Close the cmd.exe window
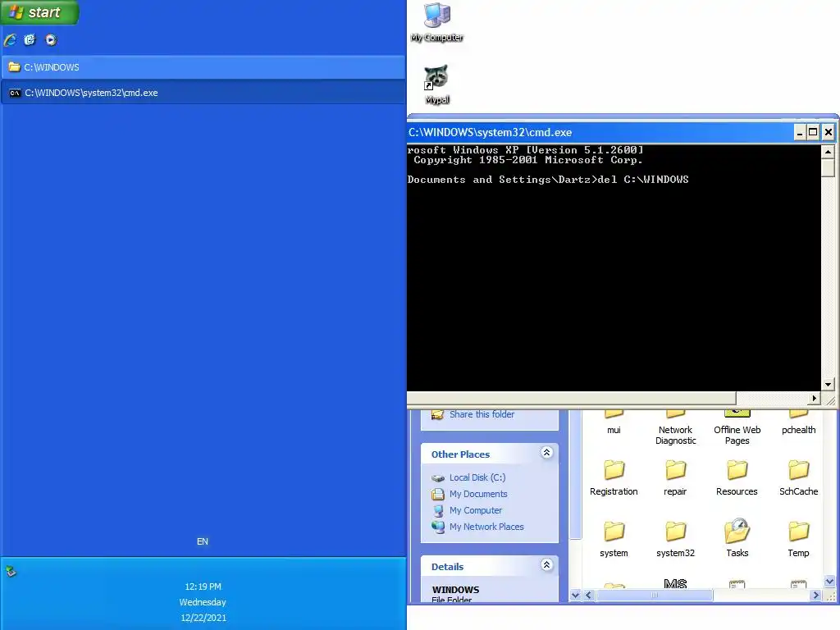840x630 pixels. tap(829, 132)
